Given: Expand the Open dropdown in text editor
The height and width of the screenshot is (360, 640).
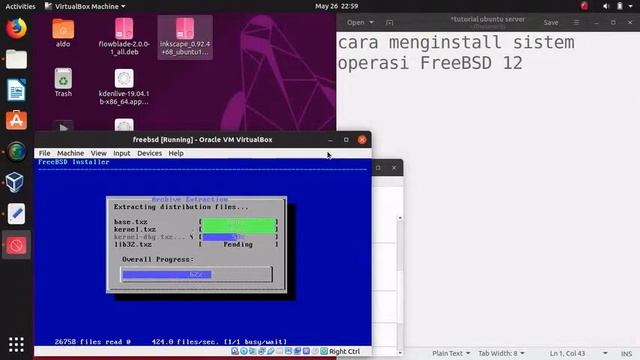Looking at the screenshot, I should point(360,22).
